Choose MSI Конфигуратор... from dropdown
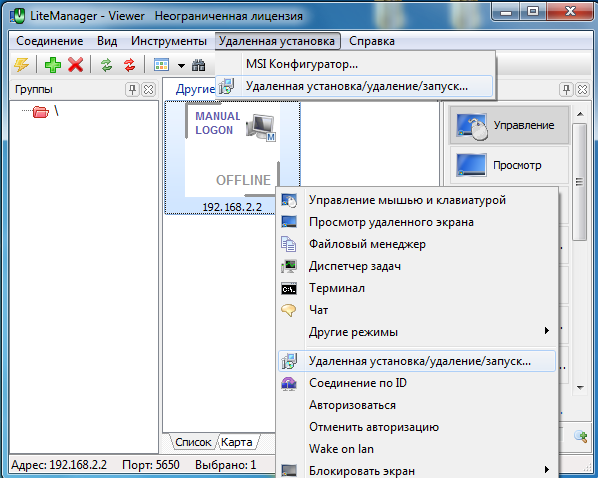 click(x=355, y=64)
